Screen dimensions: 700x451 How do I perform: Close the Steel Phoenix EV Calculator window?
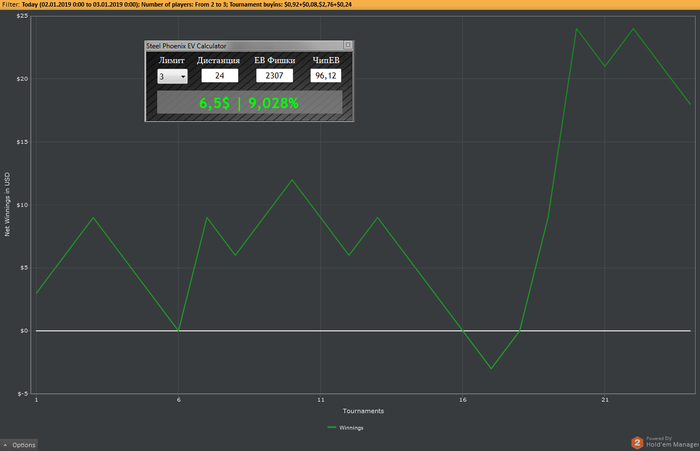point(348,45)
